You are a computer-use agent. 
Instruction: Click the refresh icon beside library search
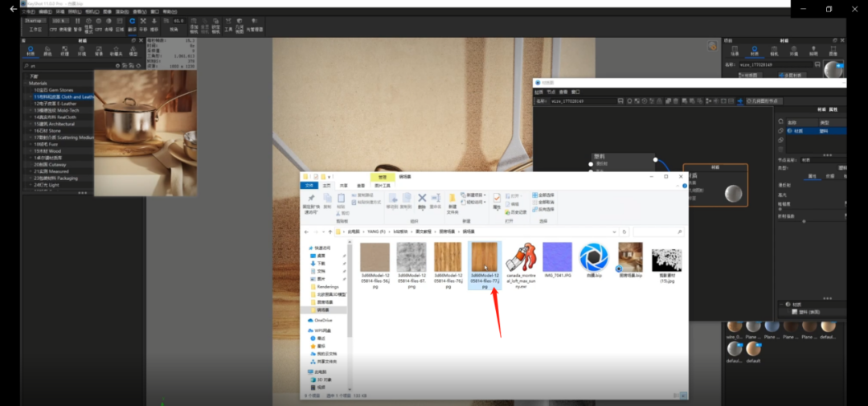pyautogui.click(x=139, y=65)
